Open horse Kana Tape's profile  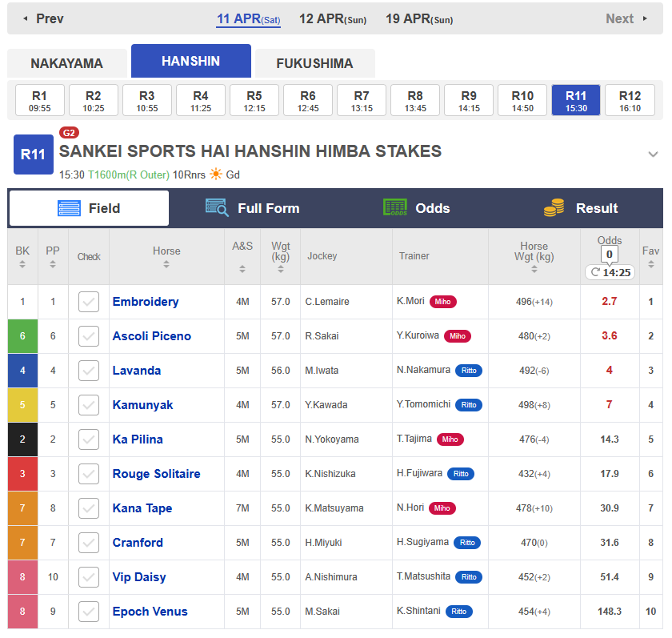142,508
